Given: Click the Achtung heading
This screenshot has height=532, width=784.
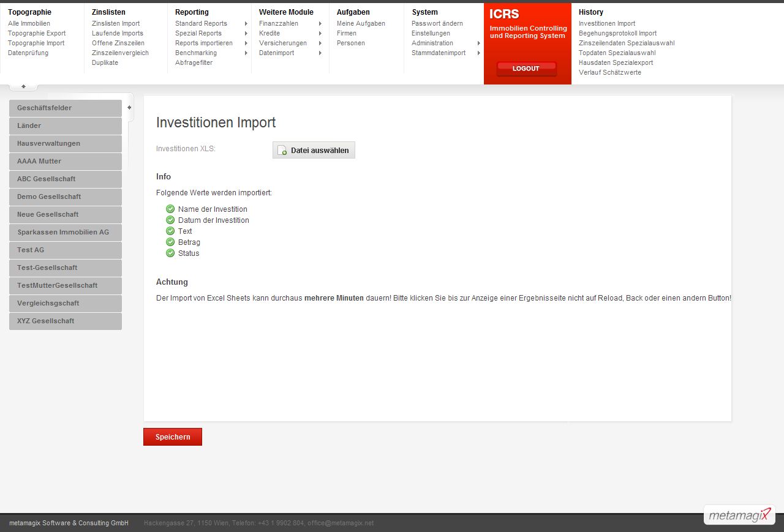Looking at the screenshot, I should pyautogui.click(x=172, y=282).
